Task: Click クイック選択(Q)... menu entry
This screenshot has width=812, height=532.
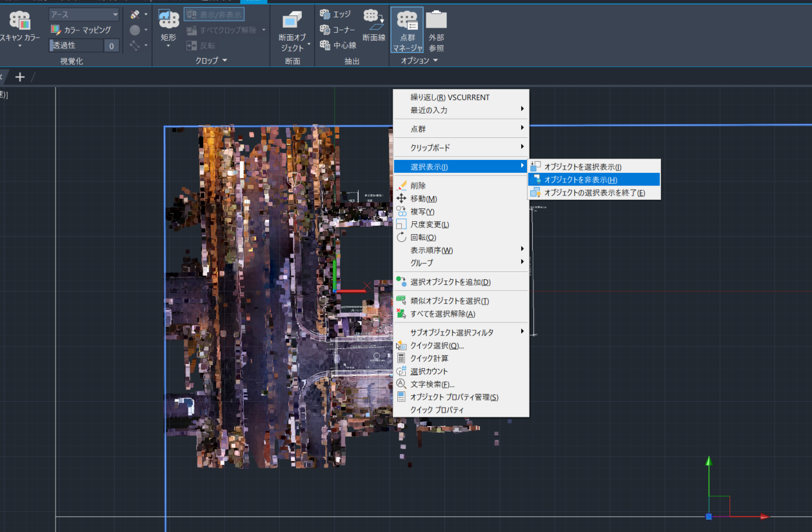Action: pyautogui.click(x=437, y=346)
